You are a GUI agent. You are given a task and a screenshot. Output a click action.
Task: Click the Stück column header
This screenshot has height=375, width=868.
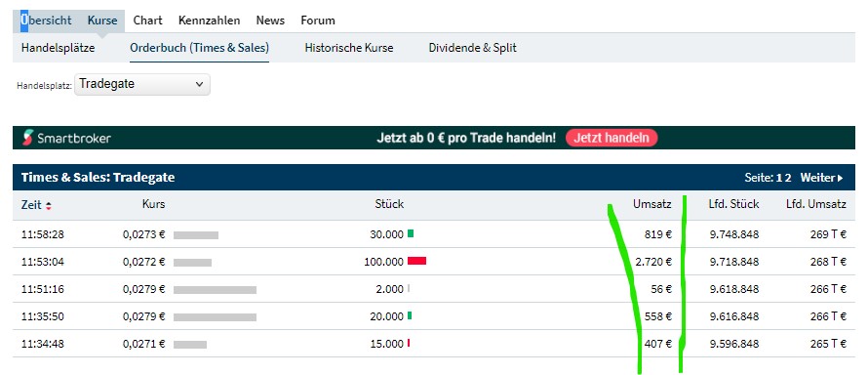[389, 204]
